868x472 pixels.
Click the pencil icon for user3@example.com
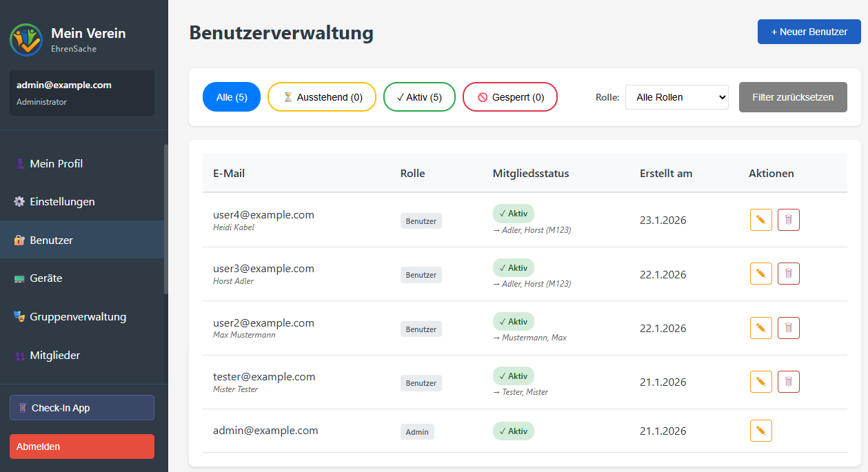point(760,274)
